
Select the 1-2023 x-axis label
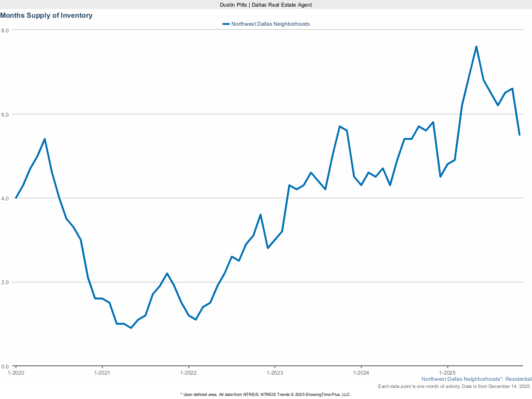[x=275, y=373]
